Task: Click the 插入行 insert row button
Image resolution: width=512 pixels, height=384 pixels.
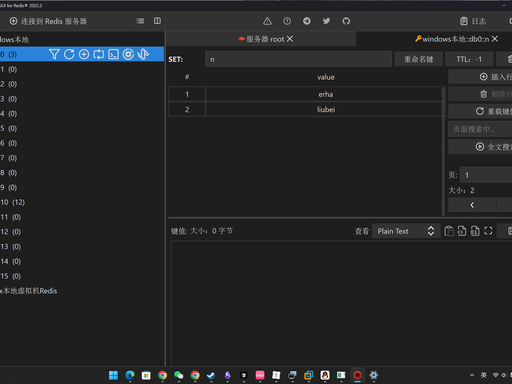Action: (481, 77)
